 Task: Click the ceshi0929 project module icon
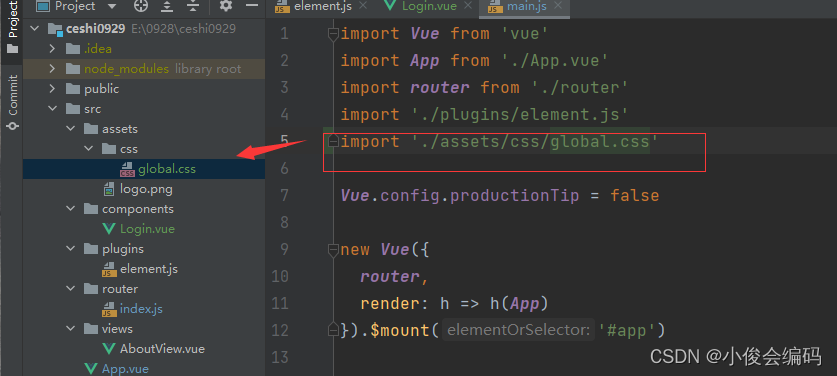click(x=56, y=29)
